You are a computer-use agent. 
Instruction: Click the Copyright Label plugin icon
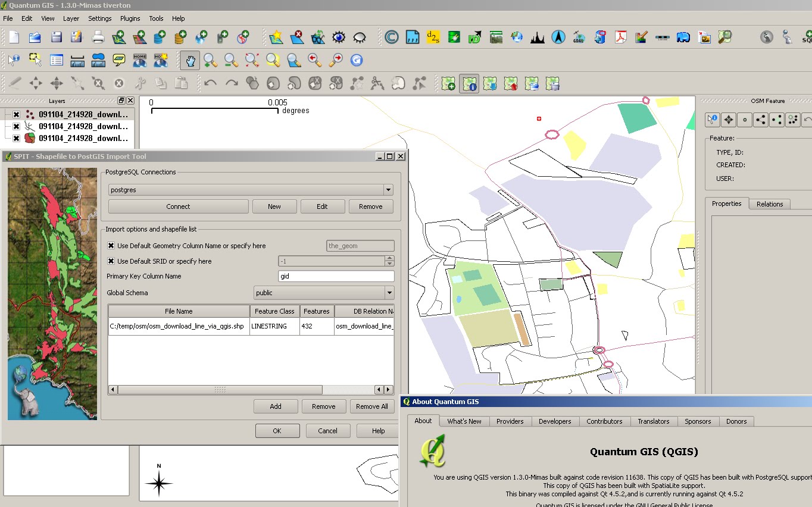click(391, 37)
